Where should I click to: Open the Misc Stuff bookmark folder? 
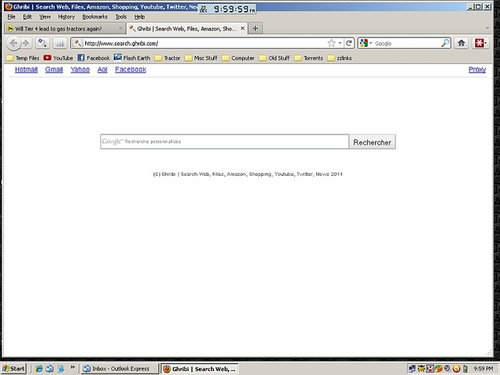(x=201, y=58)
